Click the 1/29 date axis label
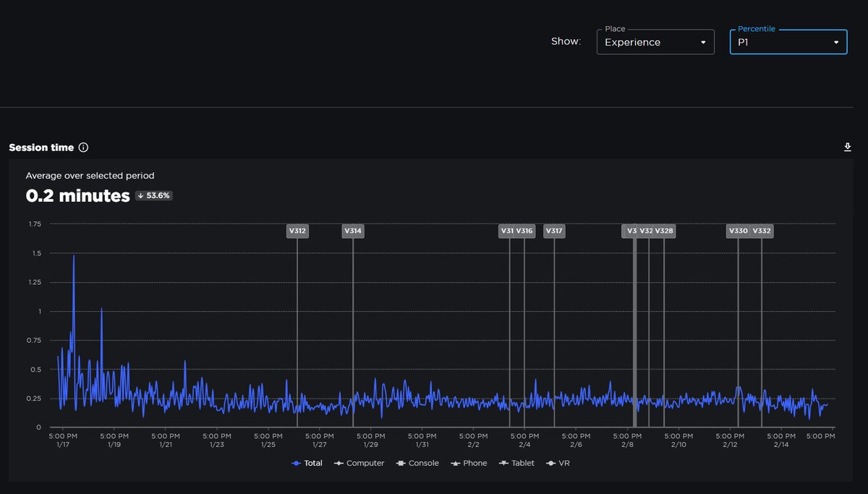868x494 pixels. click(370, 445)
